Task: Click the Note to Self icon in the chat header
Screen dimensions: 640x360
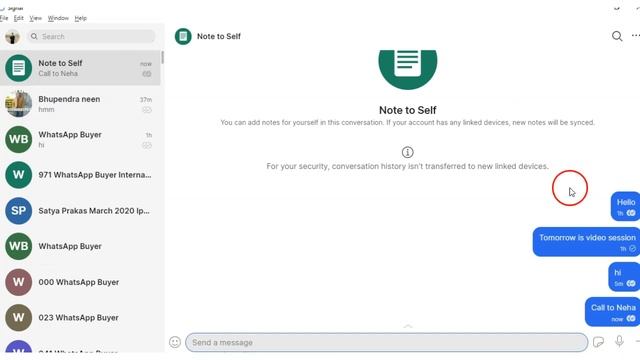Action: click(183, 37)
